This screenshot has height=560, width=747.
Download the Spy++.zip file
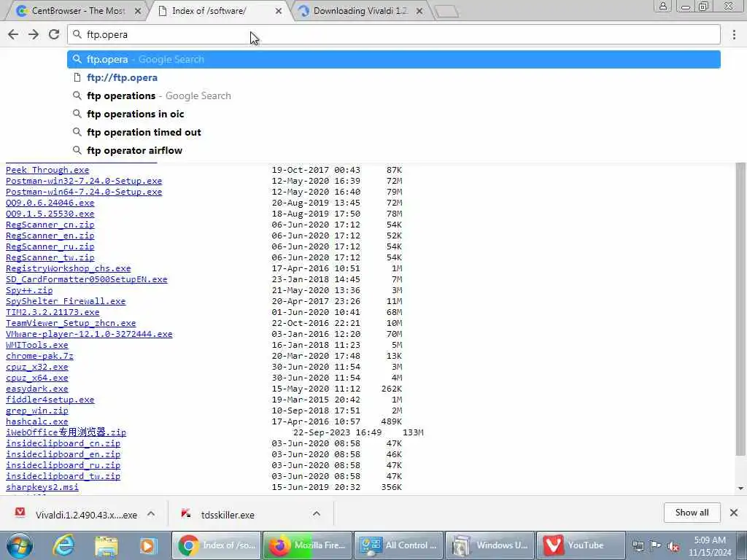click(29, 290)
